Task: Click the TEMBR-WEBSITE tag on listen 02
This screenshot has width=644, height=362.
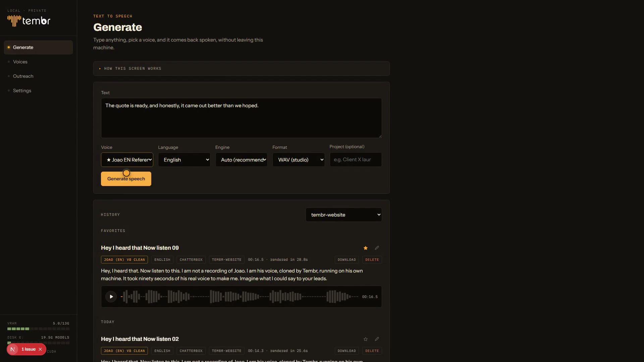Action: (x=227, y=351)
